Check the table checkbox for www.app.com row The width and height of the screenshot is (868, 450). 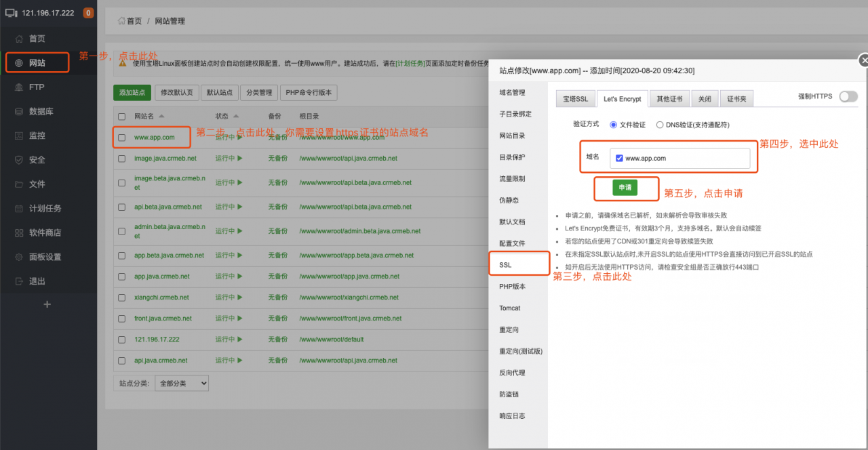pos(122,138)
